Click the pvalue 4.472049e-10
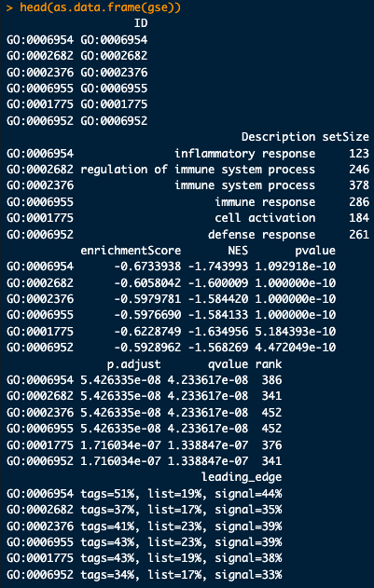This screenshot has width=374, height=588. [296, 349]
